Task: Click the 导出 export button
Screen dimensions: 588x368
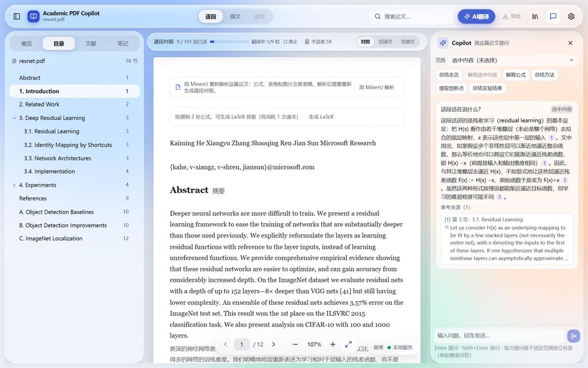Action: (512, 17)
